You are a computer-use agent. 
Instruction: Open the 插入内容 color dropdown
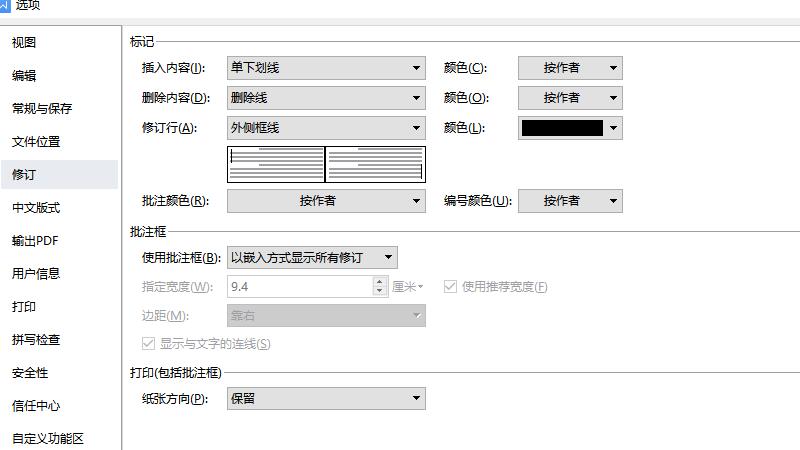click(x=570, y=68)
